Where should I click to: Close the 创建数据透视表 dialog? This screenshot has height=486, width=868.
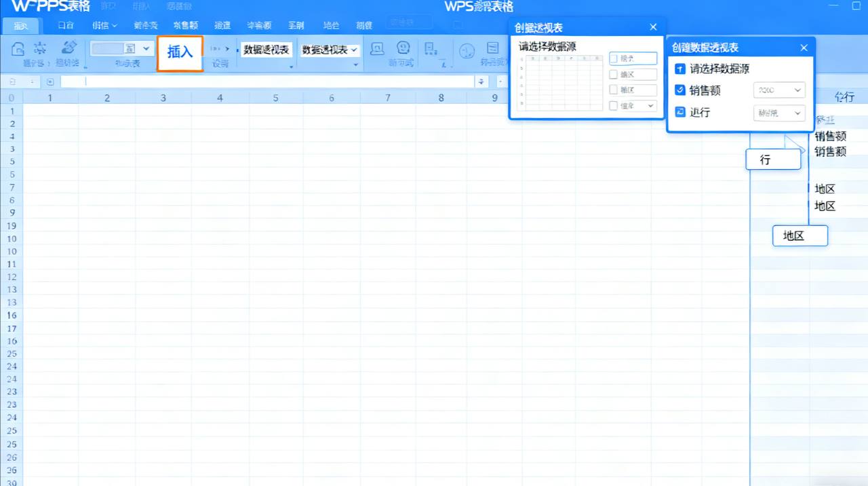click(x=804, y=48)
